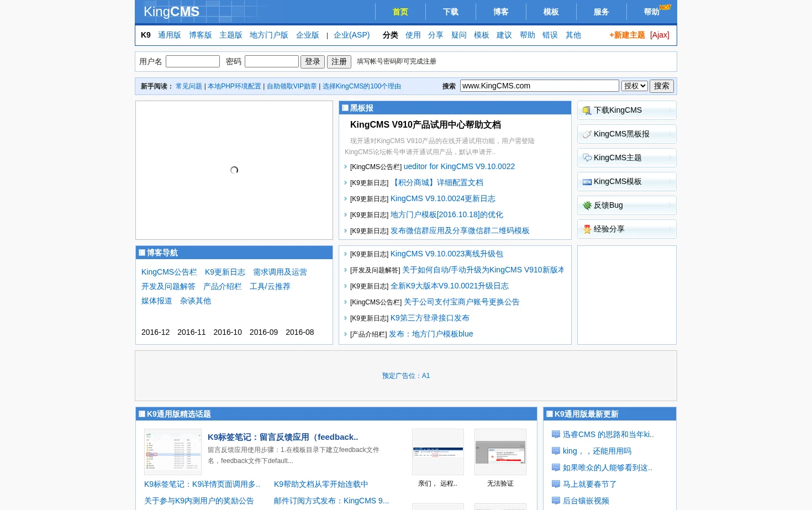812x510 pixels.
Task: Click the KingCMS主题 speech bubble icon
Action: pyautogui.click(x=587, y=158)
